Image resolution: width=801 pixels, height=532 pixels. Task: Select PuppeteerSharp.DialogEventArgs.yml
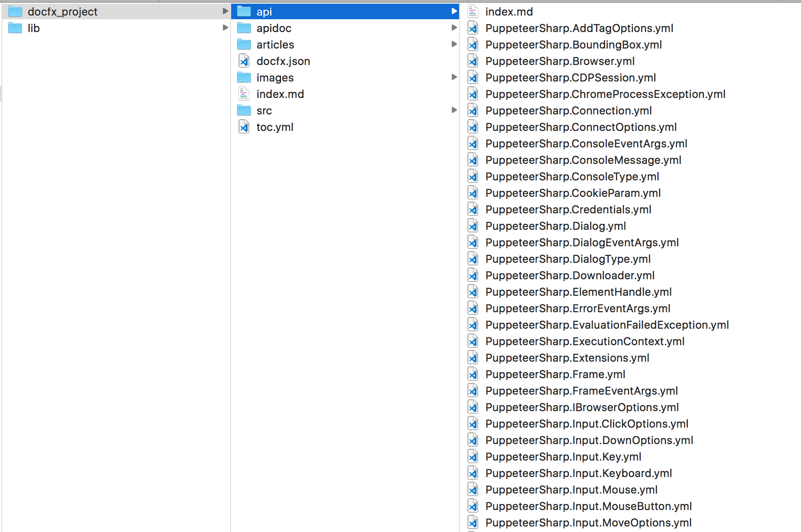582,243
